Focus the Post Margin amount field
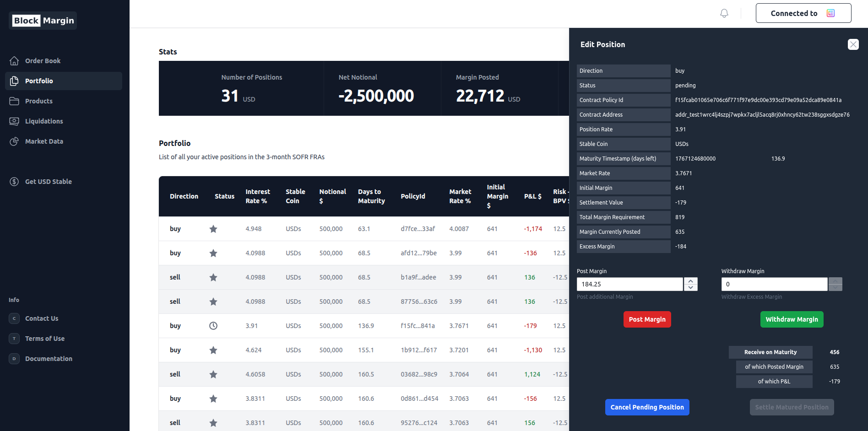This screenshot has height=431, width=868. [630, 284]
